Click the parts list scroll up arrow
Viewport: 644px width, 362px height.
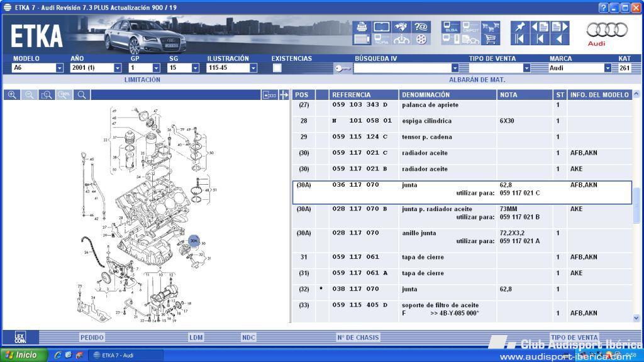[636, 94]
